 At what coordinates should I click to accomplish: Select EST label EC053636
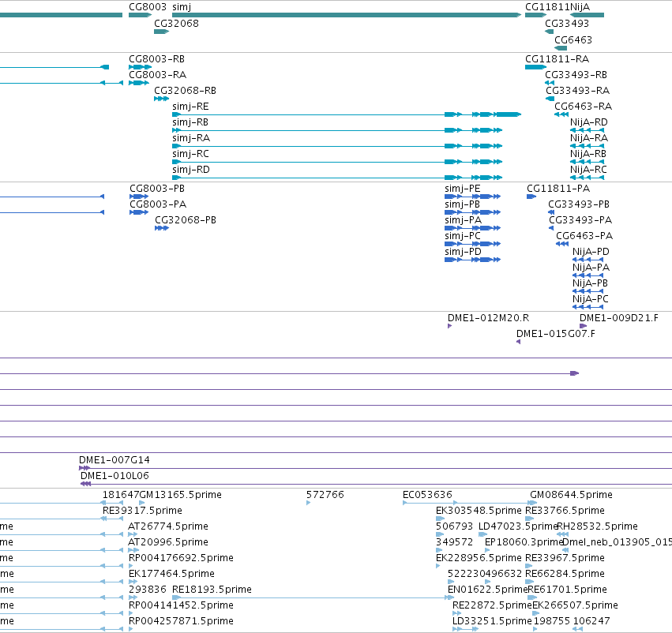click(427, 495)
